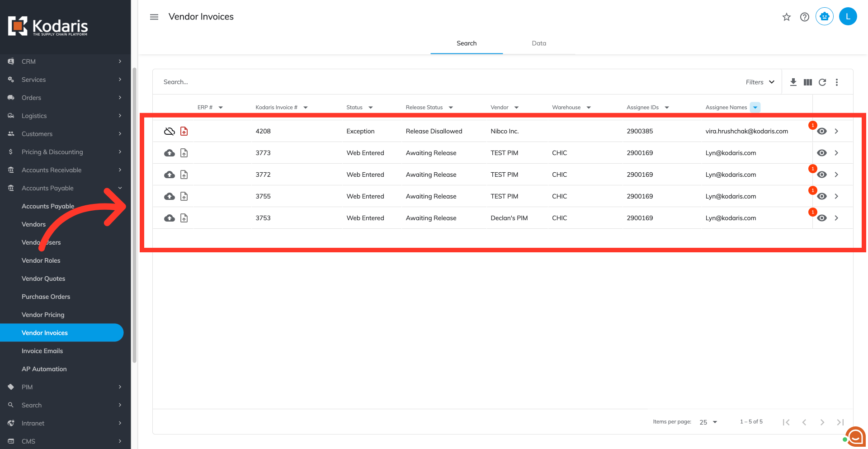Click cloud-off icon for invoice 4208
Screen dimensions: 868x449
tap(170, 131)
